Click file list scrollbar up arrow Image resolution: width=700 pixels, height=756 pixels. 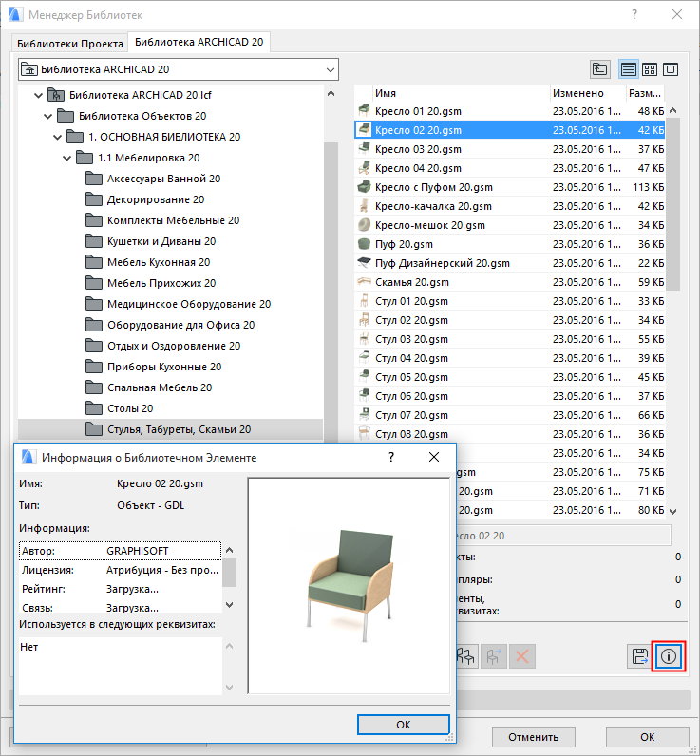[673, 110]
